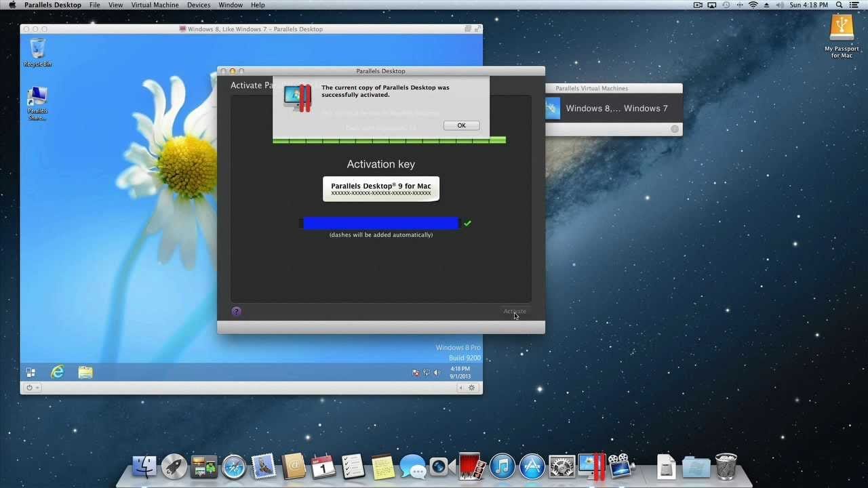Open File Explorer on the Windows taskbar
The image size is (868, 488).
[85, 372]
